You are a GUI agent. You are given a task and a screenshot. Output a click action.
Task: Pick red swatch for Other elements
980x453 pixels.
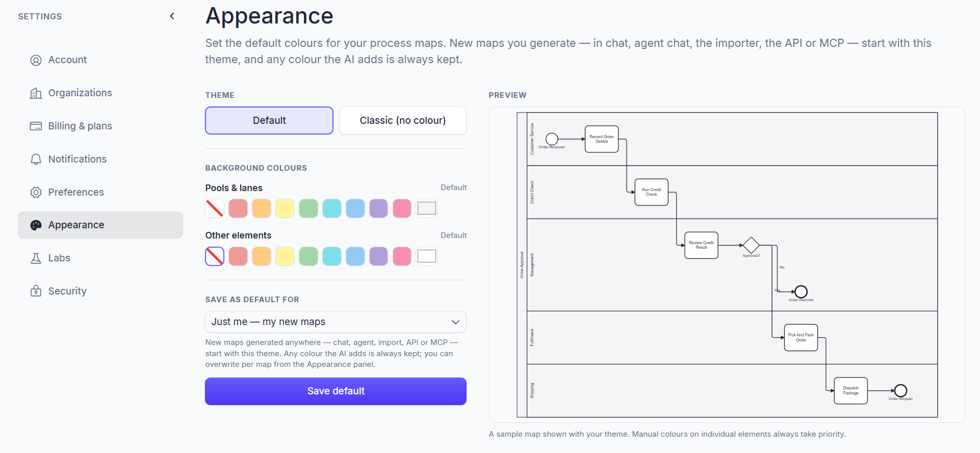coord(238,256)
